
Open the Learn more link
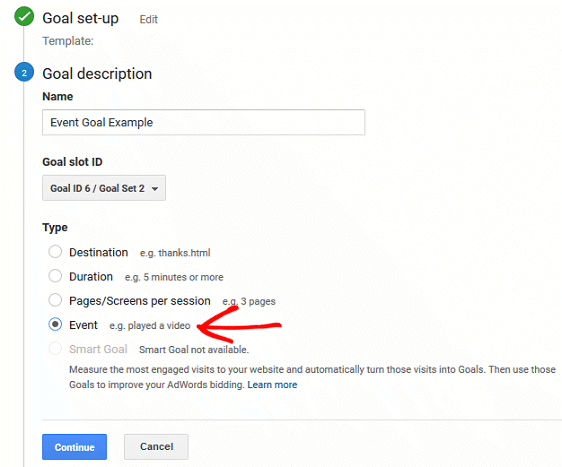click(x=272, y=385)
